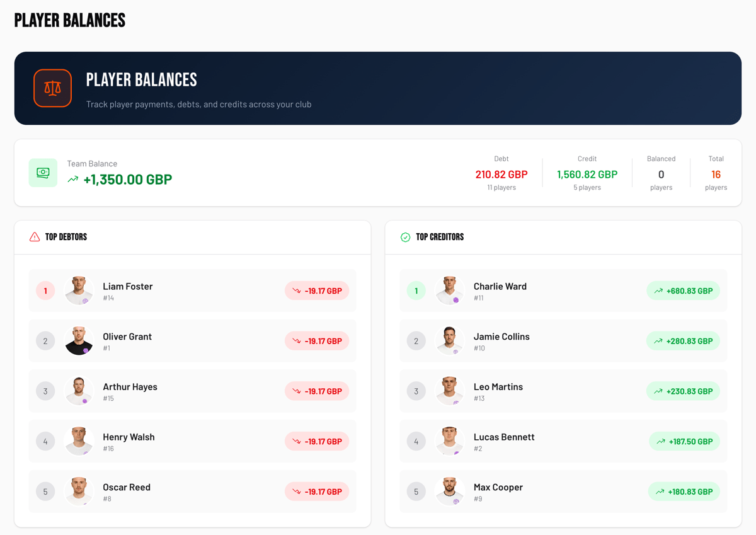Screen dimensions: 756x535
Task: Open the Top Debtors section header
Action: click(x=63, y=237)
